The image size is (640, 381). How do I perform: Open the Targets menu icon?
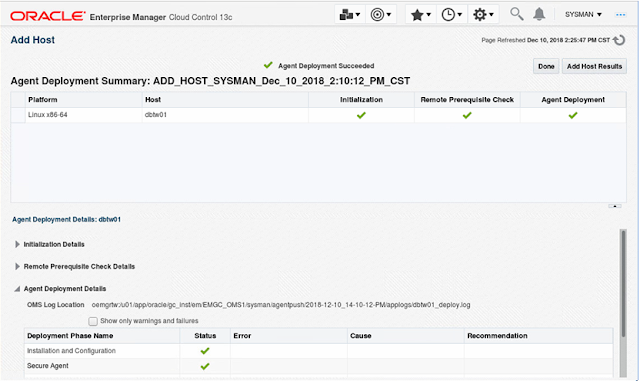pyautogui.click(x=381, y=15)
